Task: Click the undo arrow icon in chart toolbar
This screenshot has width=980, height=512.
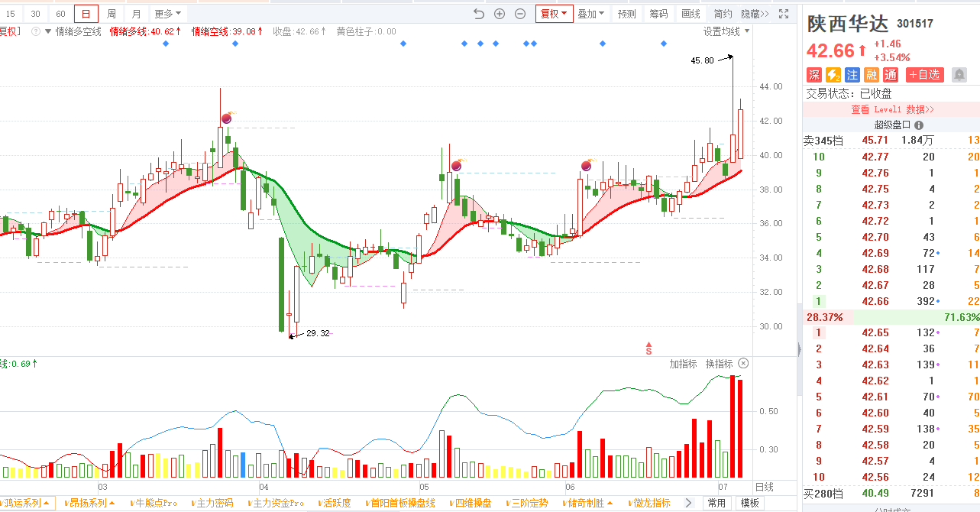Action: tap(479, 14)
